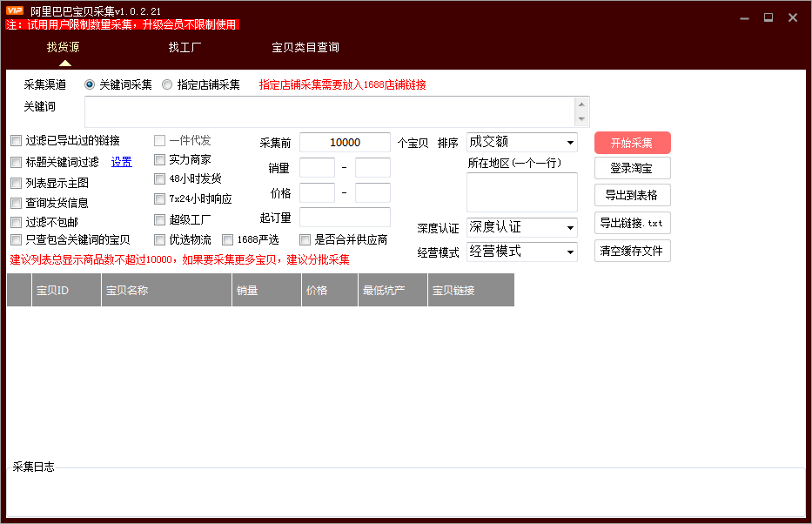The height and width of the screenshot is (524, 812).
Task: Click the 登录淘宝 button
Action: pyautogui.click(x=633, y=168)
